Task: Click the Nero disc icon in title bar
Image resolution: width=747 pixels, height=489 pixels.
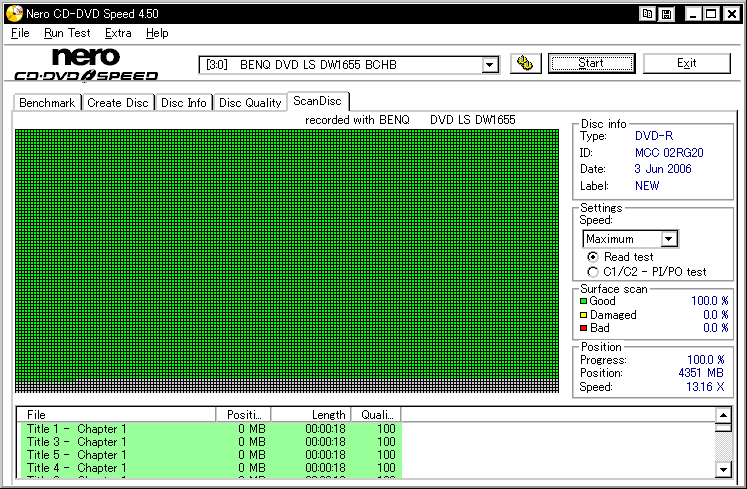Action: click(14, 13)
